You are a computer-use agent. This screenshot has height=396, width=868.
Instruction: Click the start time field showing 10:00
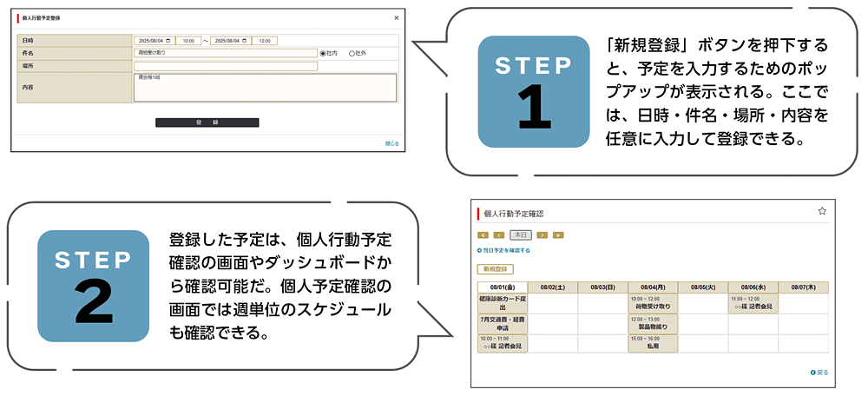(188, 41)
